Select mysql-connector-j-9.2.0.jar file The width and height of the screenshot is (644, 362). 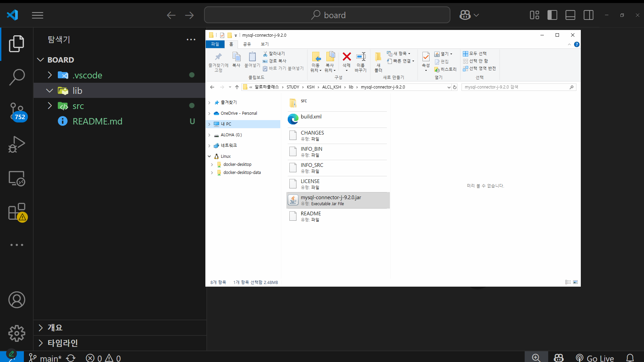(x=338, y=200)
